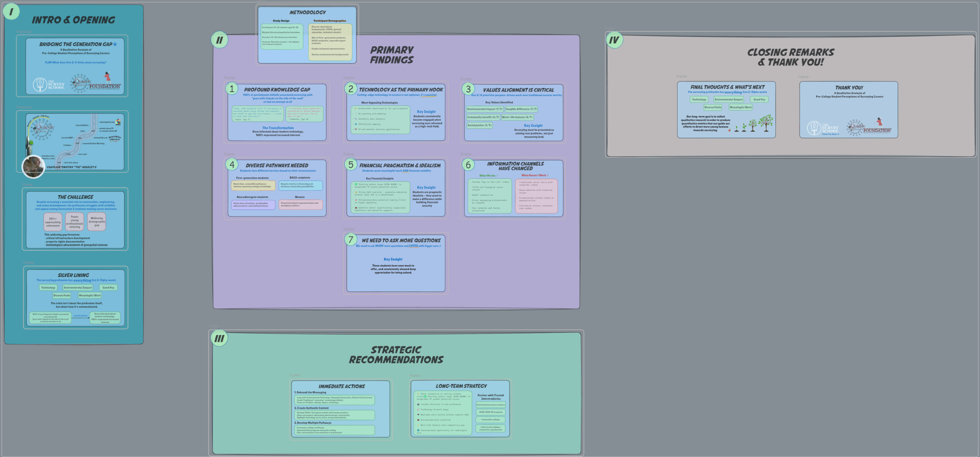Viewport: 980px width, 457px height.
Task: Click the Closing Remarks & Thank You heading
Action: click(791, 57)
